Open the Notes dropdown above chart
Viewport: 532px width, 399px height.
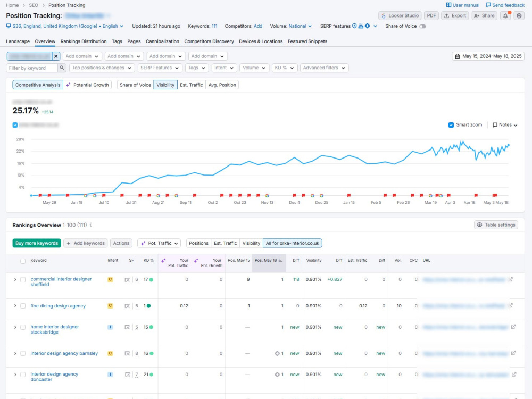coord(504,125)
